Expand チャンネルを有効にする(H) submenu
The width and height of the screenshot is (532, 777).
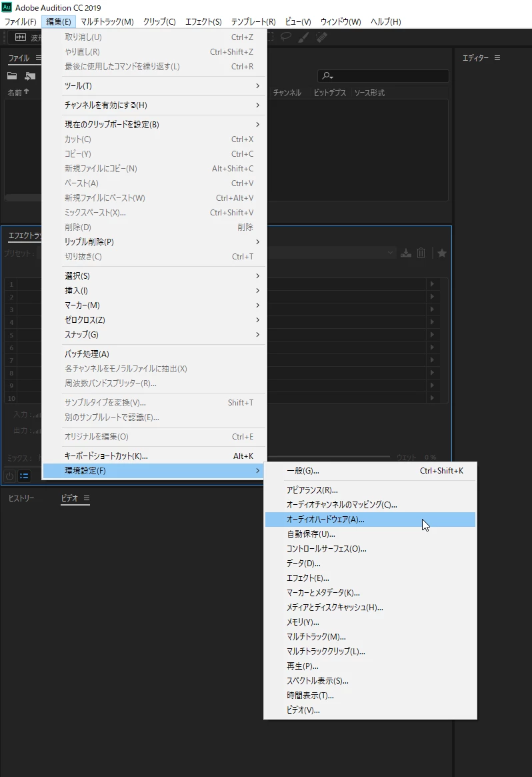(154, 105)
